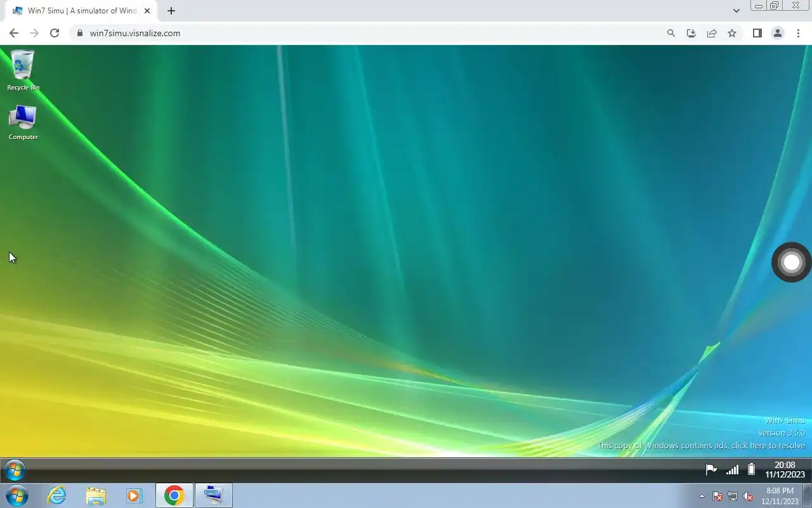This screenshot has height=508, width=812.
Task: Click the white Action Center flag in simulator tray
Action: 711,470
